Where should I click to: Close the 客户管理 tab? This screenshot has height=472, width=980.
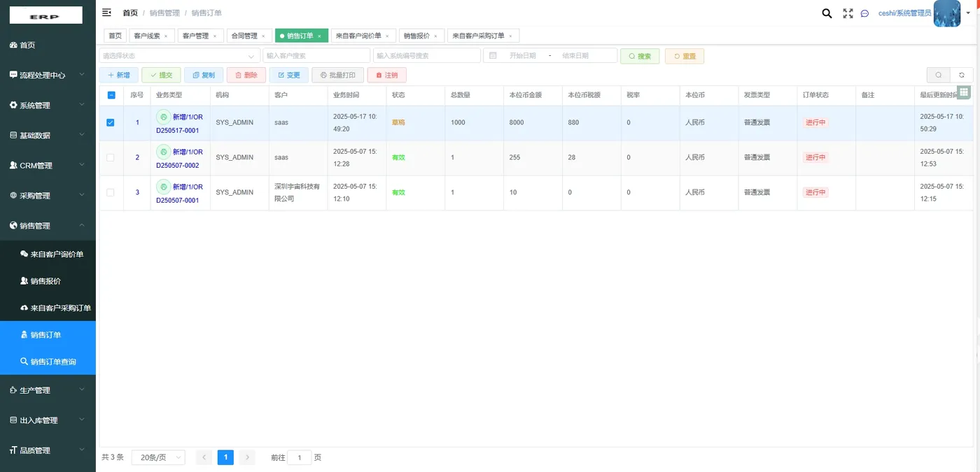tap(215, 36)
